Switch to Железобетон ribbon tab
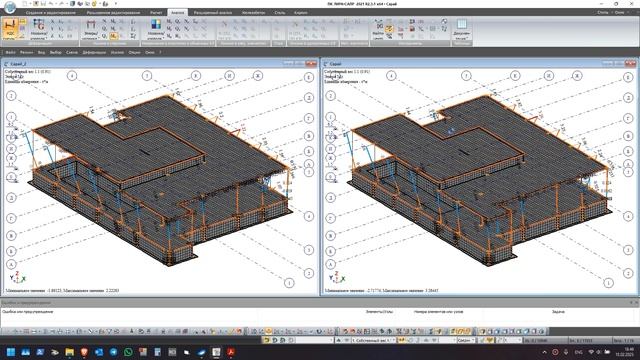Image resolution: width=640 pixels, height=360 pixels. (253, 13)
